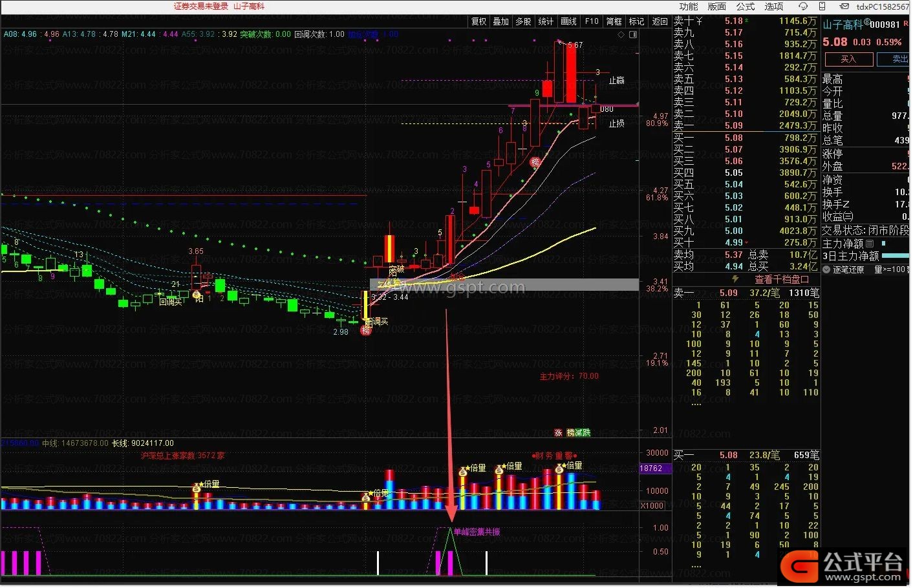Click the diamond icon above the chart
Viewport: 913px width, 588px height.
pyautogui.click(x=621, y=34)
